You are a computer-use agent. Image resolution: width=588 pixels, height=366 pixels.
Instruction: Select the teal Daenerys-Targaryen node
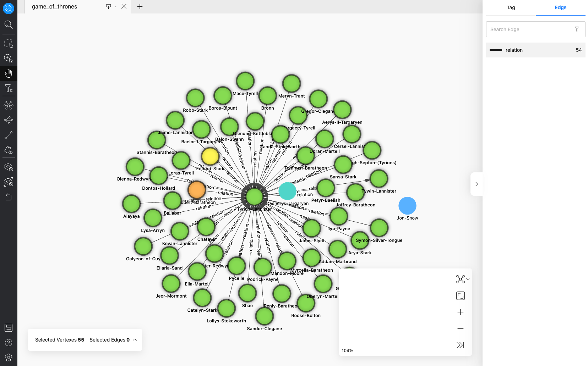[288, 191]
